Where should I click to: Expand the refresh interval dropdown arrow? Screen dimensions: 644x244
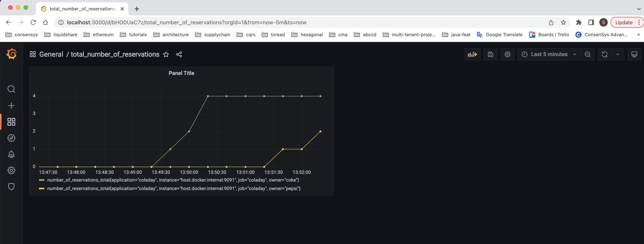[618, 54]
